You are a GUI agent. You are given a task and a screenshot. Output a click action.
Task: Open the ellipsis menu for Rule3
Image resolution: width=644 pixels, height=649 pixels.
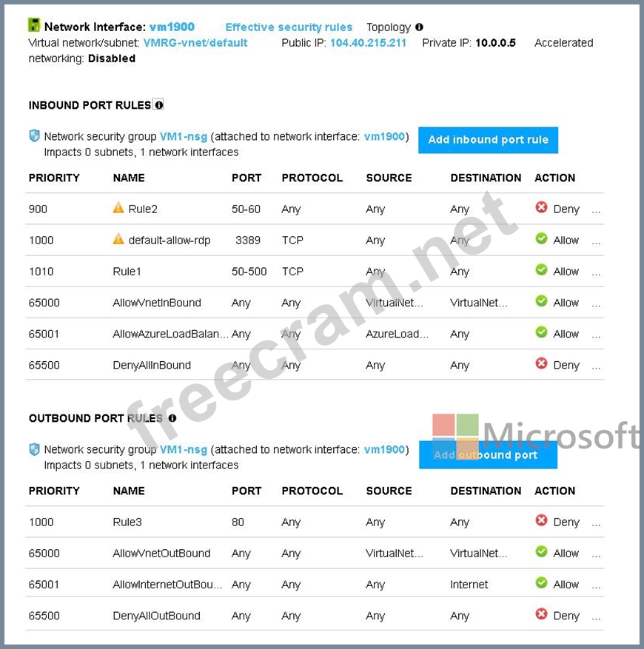point(596,525)
